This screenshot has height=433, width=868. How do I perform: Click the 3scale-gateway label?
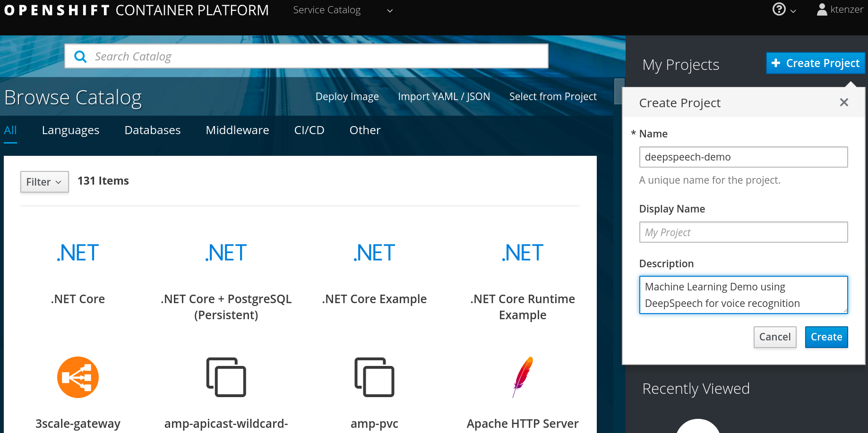(x=78, y=424)
